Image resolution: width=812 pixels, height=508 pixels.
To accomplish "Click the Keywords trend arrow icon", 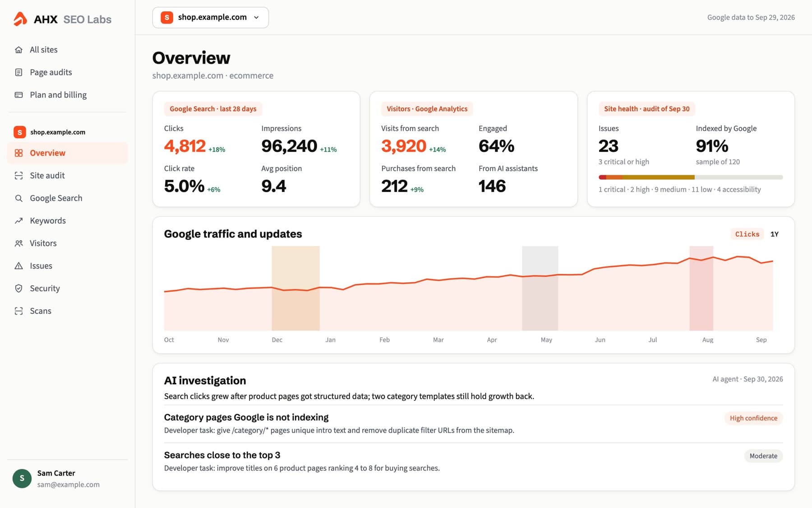I will point(18,221).
